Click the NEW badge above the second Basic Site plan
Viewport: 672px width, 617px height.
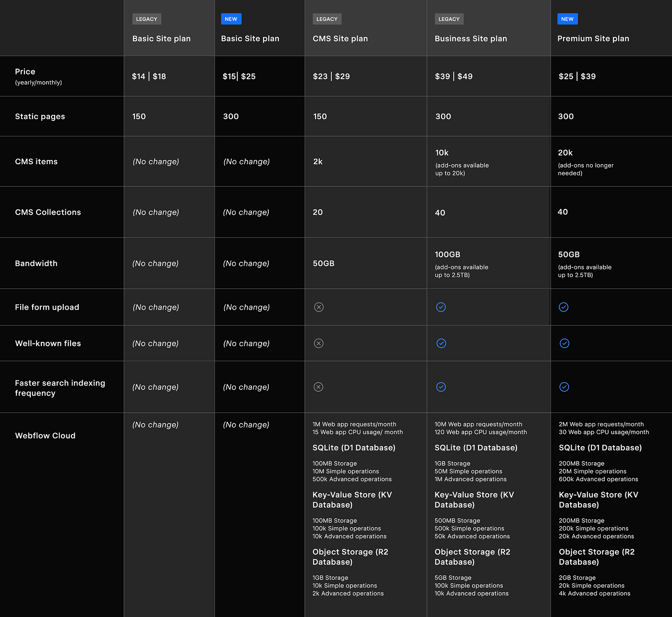click(x=231, y=19)
